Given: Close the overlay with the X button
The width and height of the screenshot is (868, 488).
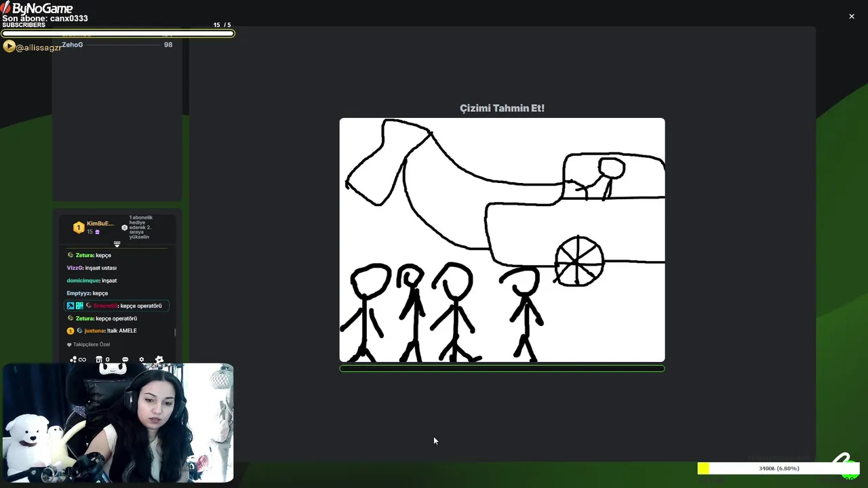Looking at the screenshot, I should (852, 16).
